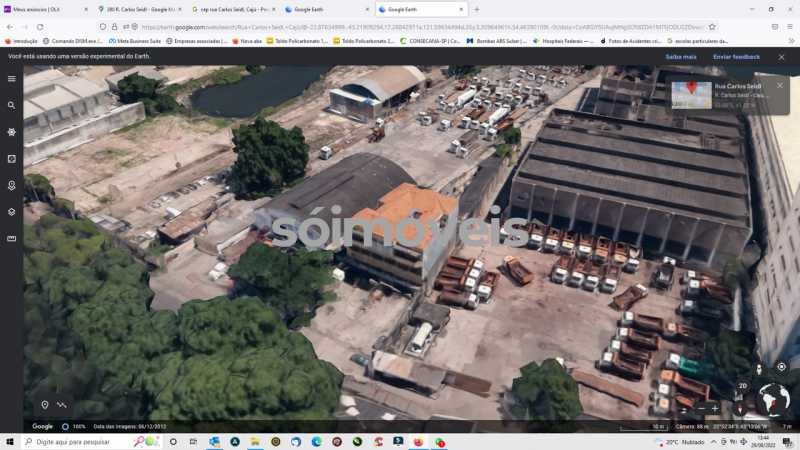The image size is (800, 450).
Task: Switch to the 'Meus anúncios | OLX' tab
Action: [45, 9]
